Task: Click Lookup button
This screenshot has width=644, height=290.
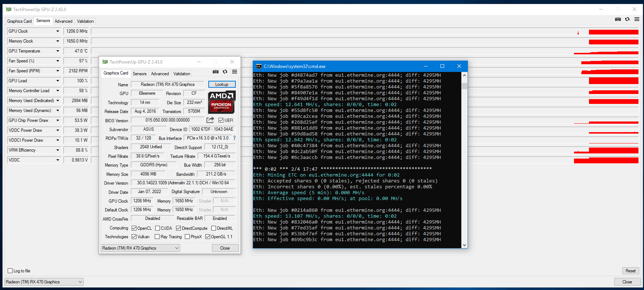Action: [x=222, y=84]
